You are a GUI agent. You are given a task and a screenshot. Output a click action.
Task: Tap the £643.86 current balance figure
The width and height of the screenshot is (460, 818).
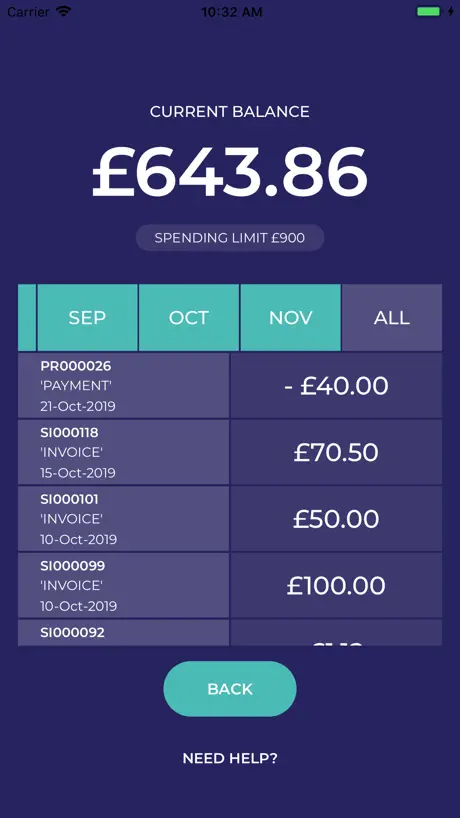coord(230,172)
